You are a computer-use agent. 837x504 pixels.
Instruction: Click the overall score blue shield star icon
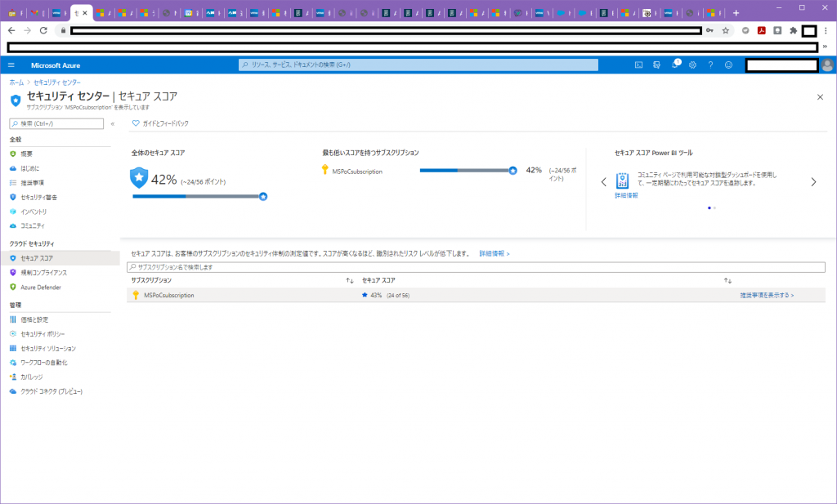[x=139, y=178]
